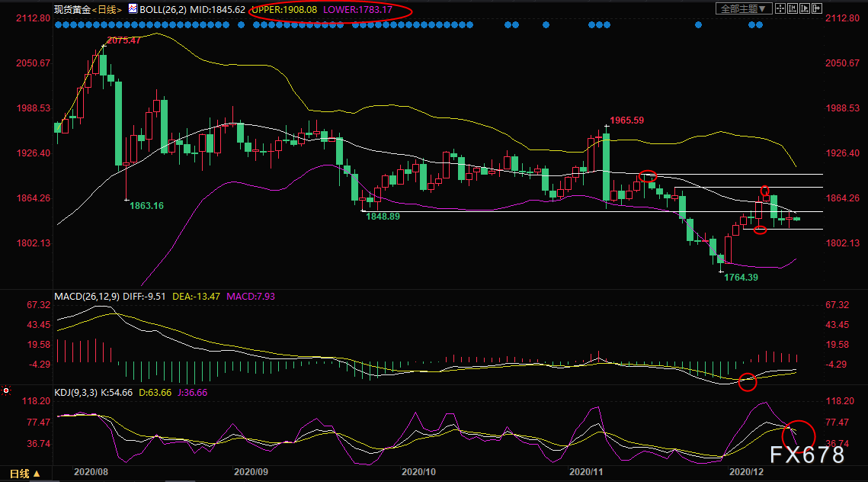Click the KDJ(9,3,3) indicator label
The width and height of the screenshot is (868, 482).
pyautogui.click(x=76, y=392)
